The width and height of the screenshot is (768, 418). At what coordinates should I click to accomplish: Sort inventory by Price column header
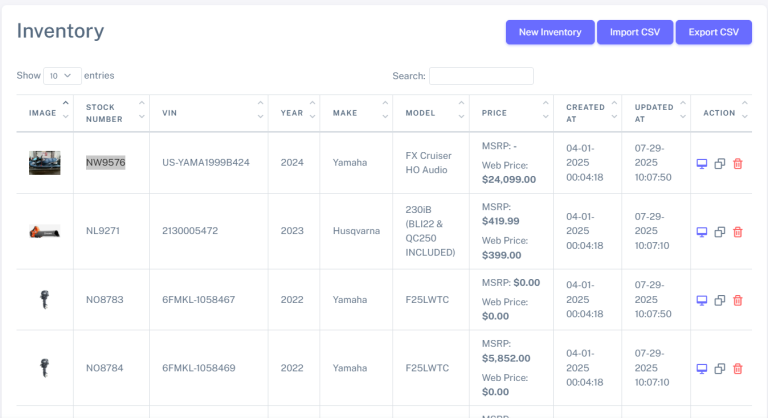coord(511,113)
